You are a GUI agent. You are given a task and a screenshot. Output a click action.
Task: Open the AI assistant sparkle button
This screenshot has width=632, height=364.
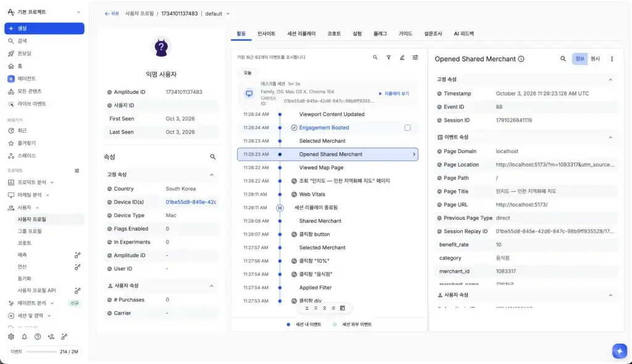point(620,350)
